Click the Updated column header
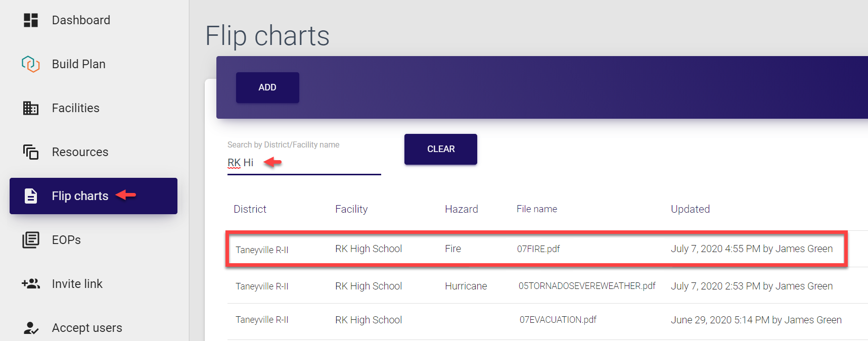 (x=690, y=209)
